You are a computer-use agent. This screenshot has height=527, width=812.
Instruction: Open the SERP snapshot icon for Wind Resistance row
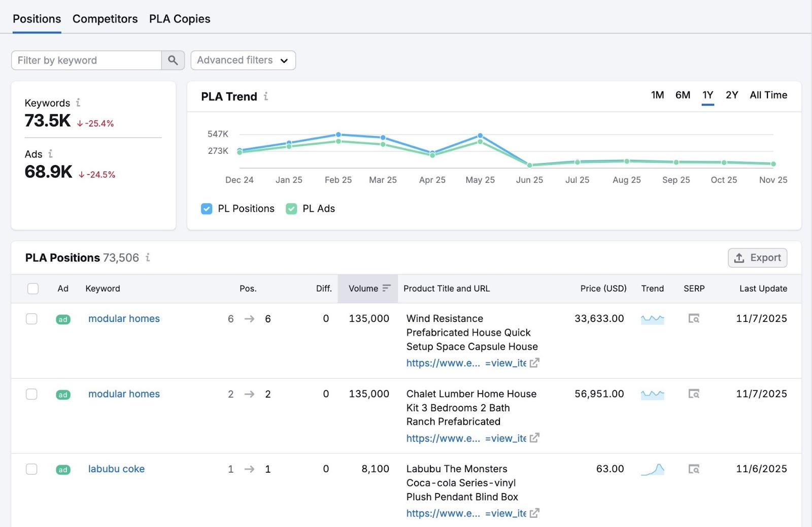coord(694,318)
